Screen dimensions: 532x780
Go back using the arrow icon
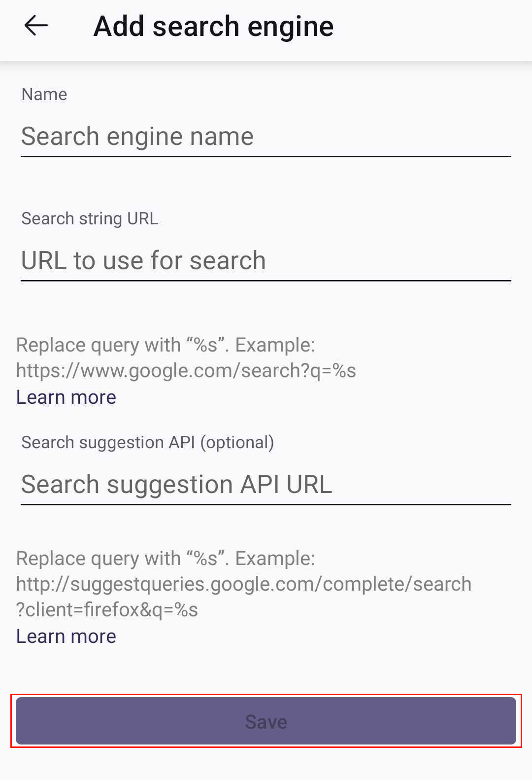36,26
